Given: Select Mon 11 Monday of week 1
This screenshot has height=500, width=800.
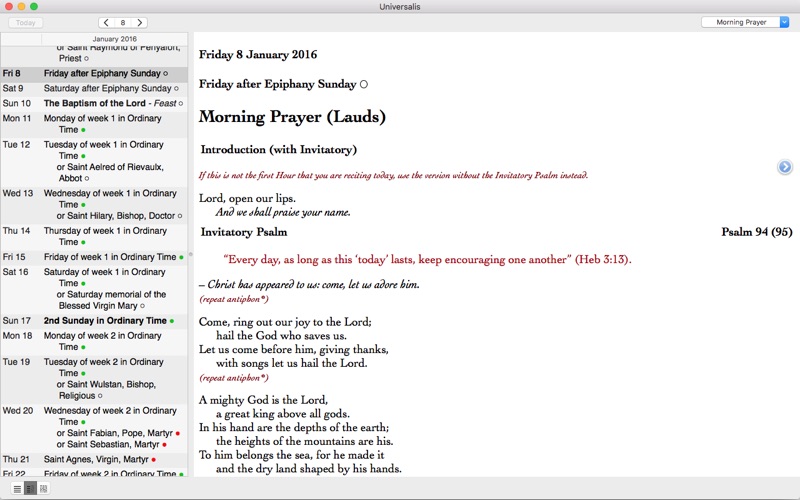Looking at the screenshot, I should pyautogui.click(x=94, y=124).
